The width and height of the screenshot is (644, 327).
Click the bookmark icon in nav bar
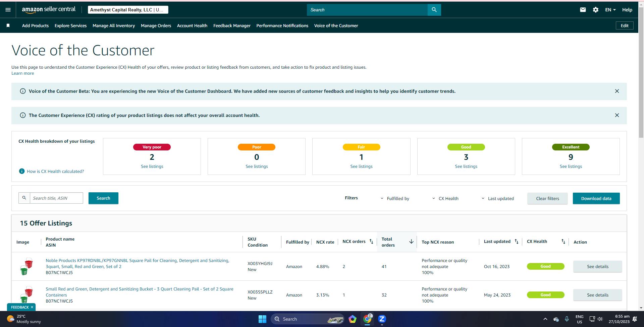pyautogui.click(x=8, y=25)
